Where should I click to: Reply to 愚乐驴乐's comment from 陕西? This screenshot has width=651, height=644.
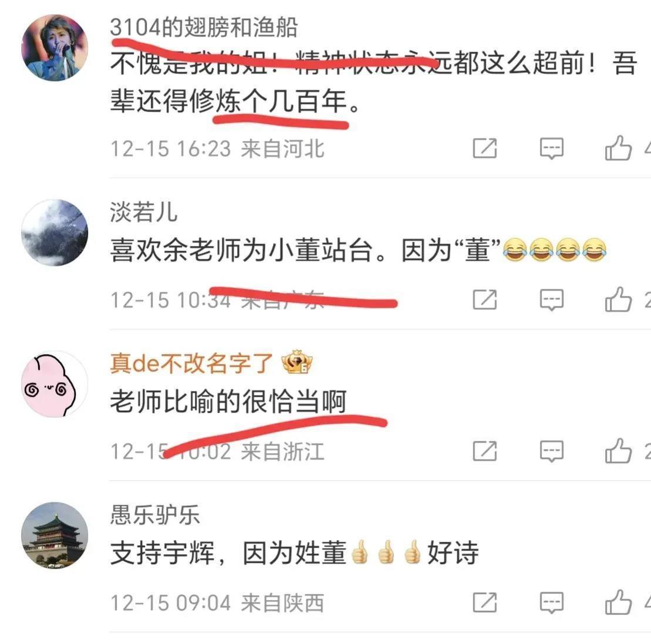(551, 602)
